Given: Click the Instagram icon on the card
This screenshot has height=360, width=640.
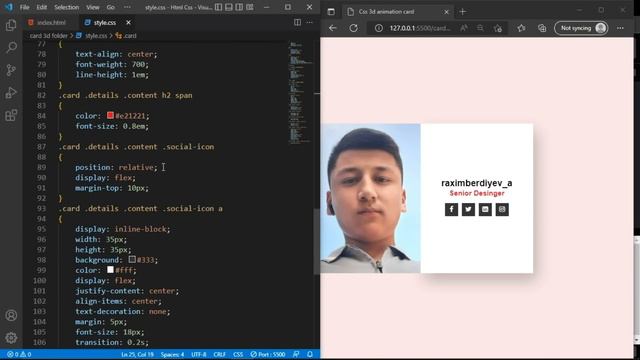Looking at the screenshot, I should [x=502, y=209].
